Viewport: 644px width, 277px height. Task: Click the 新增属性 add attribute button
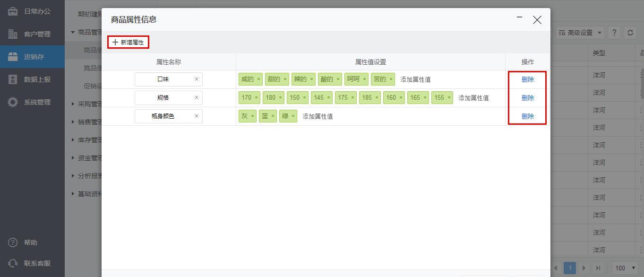(x=128, y=43)
